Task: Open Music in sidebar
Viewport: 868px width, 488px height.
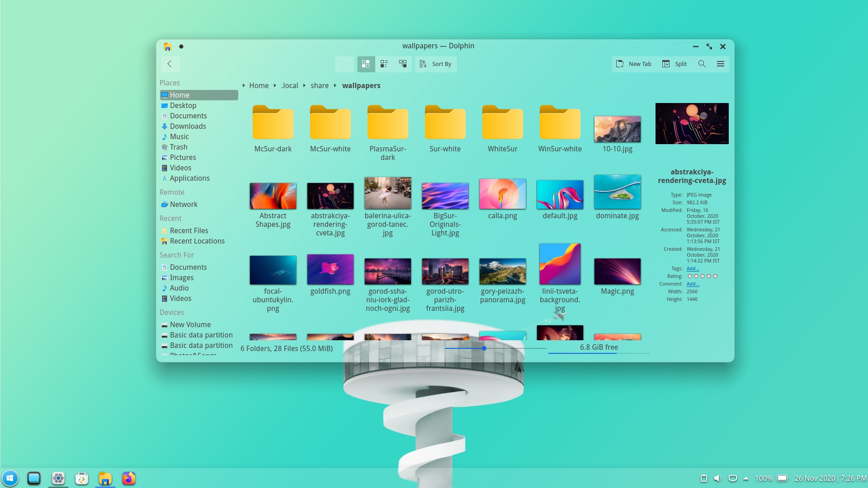Action: [x=199, y=136]
